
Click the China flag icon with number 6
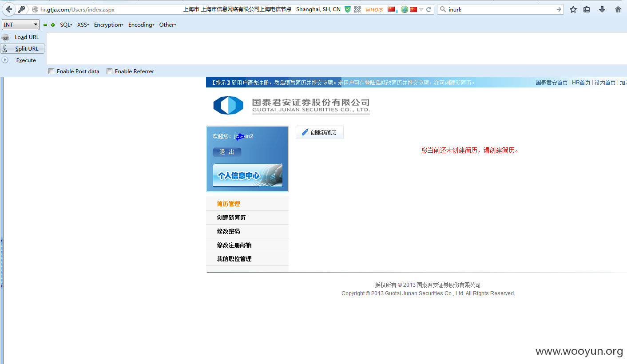[x=392, y=9]
